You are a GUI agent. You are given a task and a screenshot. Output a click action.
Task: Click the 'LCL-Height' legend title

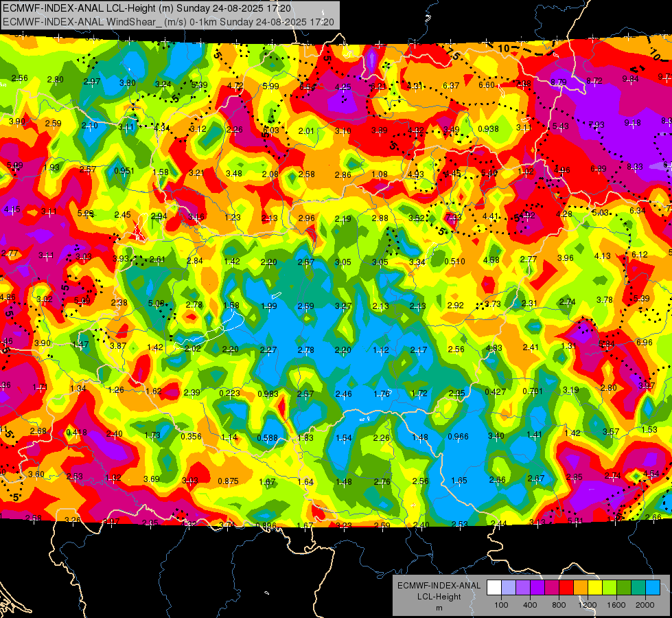pyautogui.click(x=439, y=597)
